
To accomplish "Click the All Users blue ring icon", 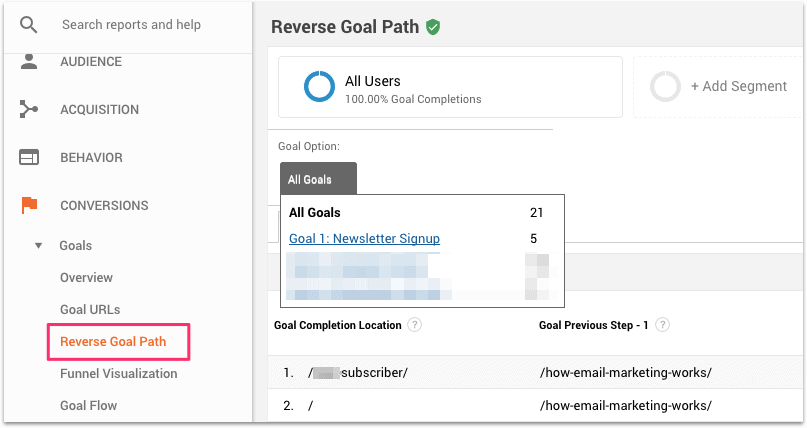I will pos(320,87).
